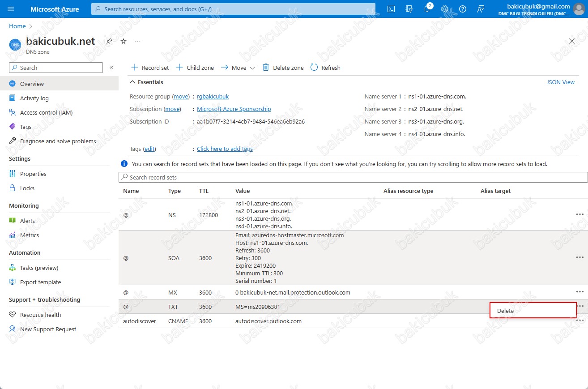Select the MX record value text
The image size is (588, 389).
point(293,292)
